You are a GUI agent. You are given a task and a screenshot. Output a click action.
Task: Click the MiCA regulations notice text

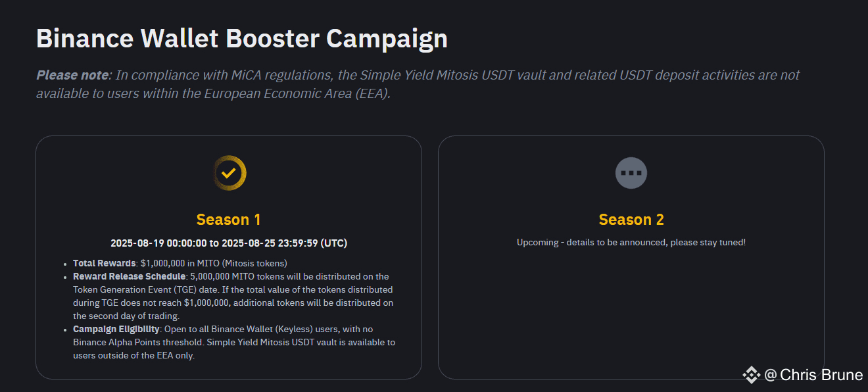coord(418,84)
